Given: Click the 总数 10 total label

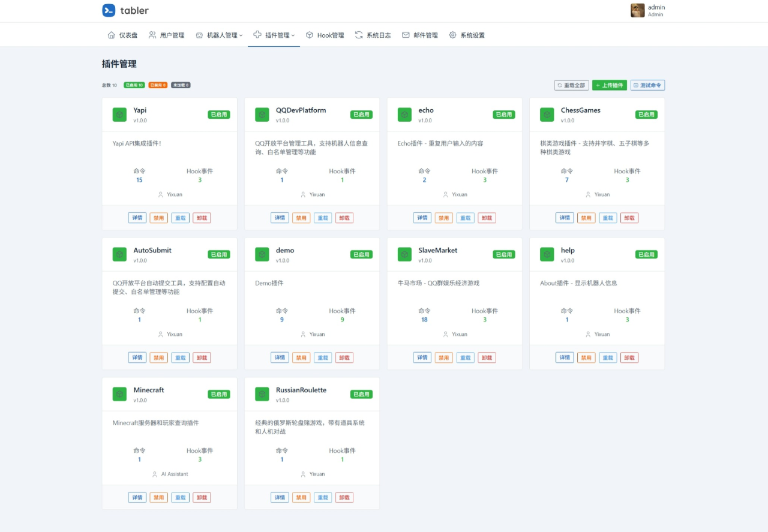Looking at the screenshot, I should (110, 85).
